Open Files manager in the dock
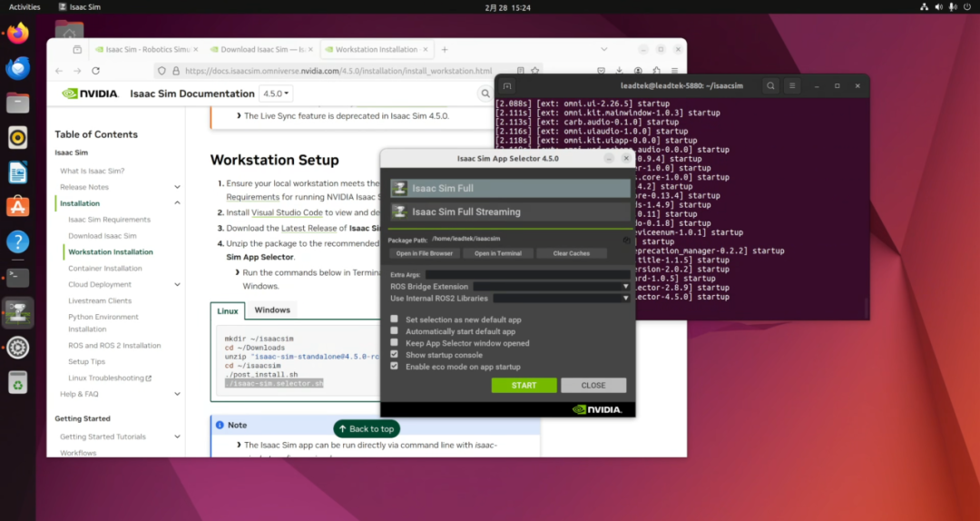The height and width of the screenshot is (521, 980). pos(17,103)
